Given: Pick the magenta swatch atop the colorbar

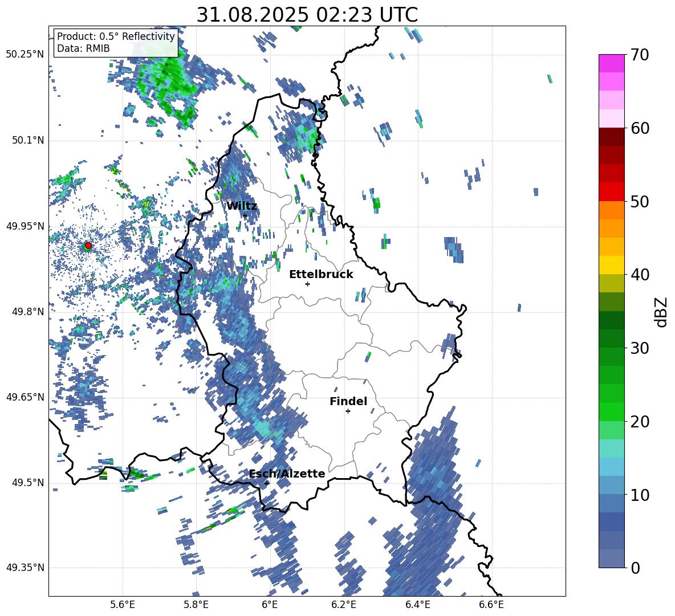Looking at the screenshot, I should coord(611,63).
